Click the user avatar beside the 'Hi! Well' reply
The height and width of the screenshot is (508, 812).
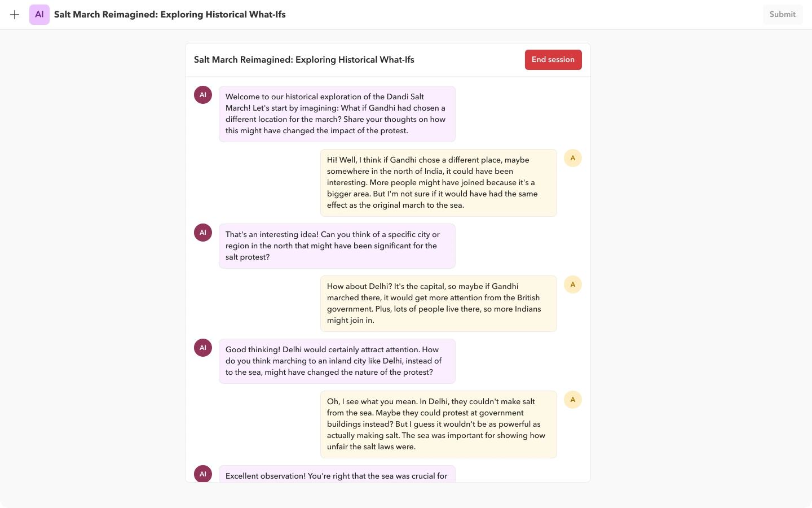[x=572, y=158]
